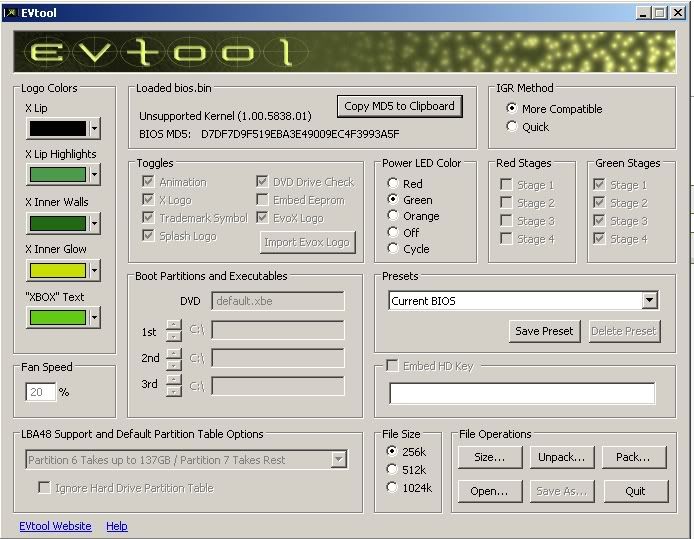Screen dimensions: 694x539
Task: Click the EVtool title bar icon
Action: (10, 12)
